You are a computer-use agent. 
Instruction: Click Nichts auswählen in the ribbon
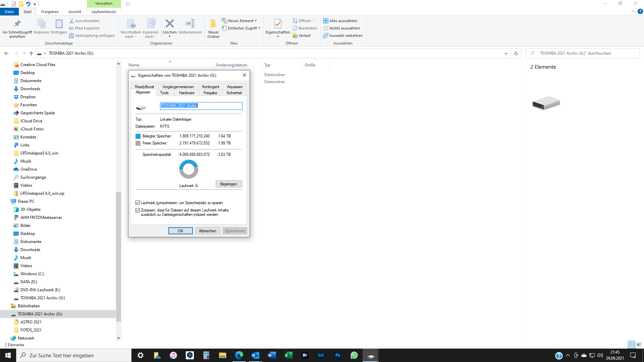coord(341,28)
